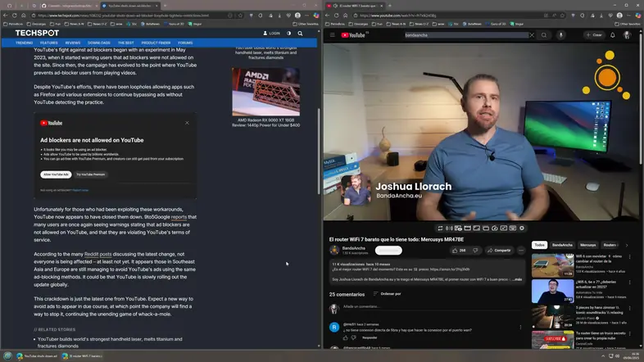Click Allow YouTube Ads button

point(56,174)
